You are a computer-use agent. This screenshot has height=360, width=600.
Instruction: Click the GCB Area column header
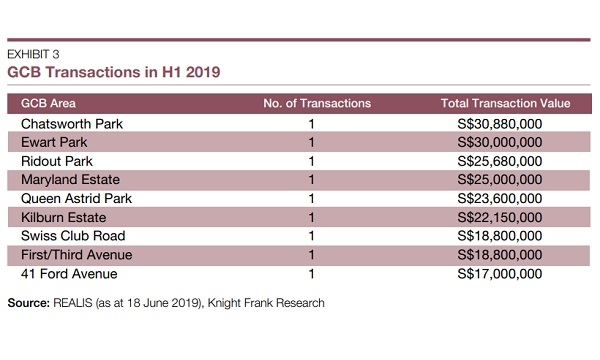tap(48, 103)
